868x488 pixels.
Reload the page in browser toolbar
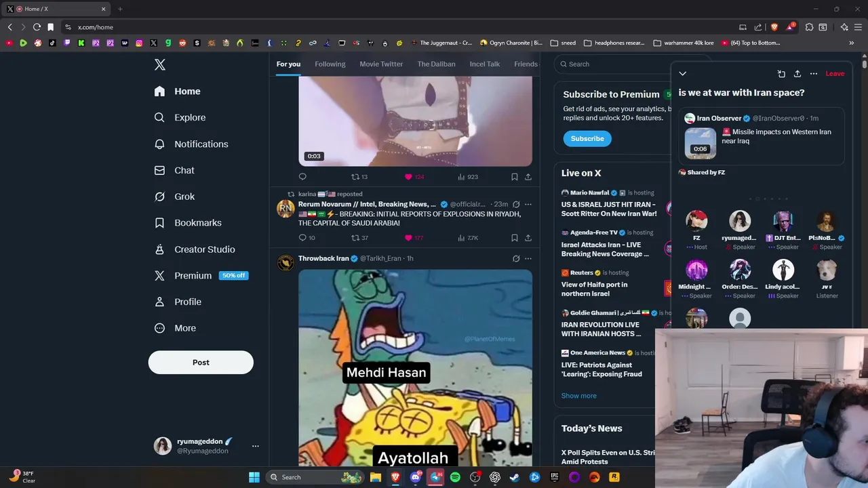coord(37,27)
